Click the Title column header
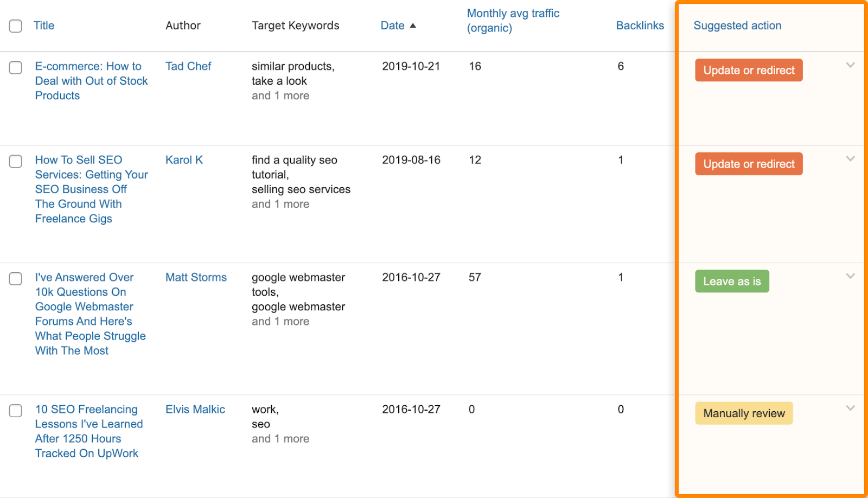The width and height of the screenshot is (868, 498). click(43, 25)
